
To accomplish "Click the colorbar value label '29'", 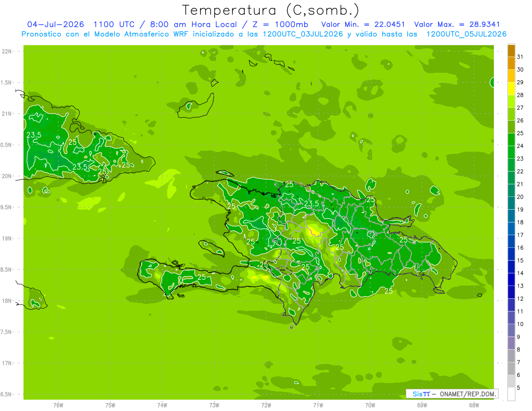I will click(x=520, y=82).
